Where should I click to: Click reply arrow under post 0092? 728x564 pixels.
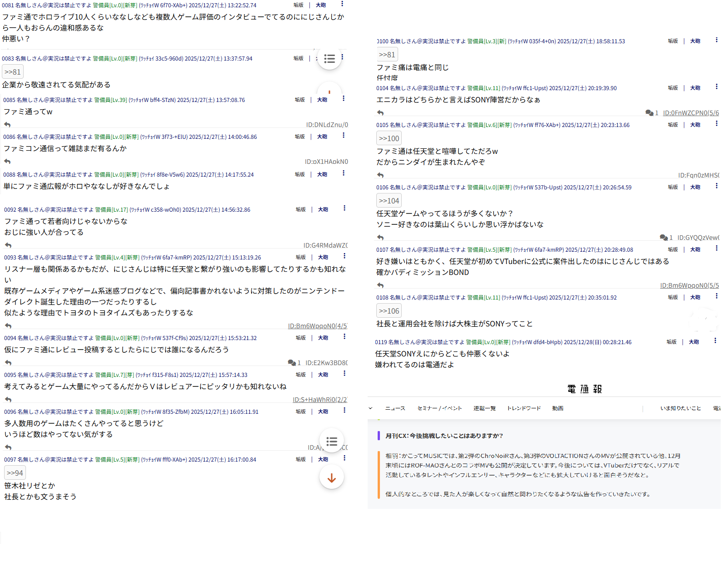pyautogui.click(x=8, y=245)
